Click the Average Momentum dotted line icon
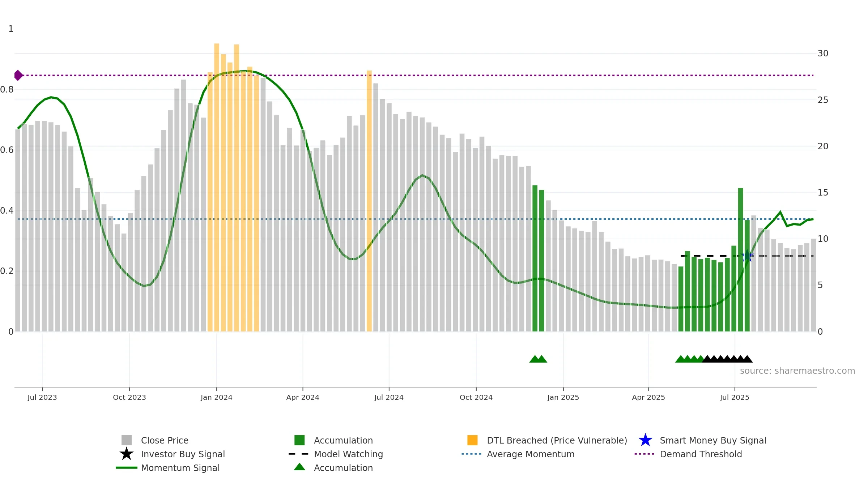868x488 pixels. [x=472, y=454]
